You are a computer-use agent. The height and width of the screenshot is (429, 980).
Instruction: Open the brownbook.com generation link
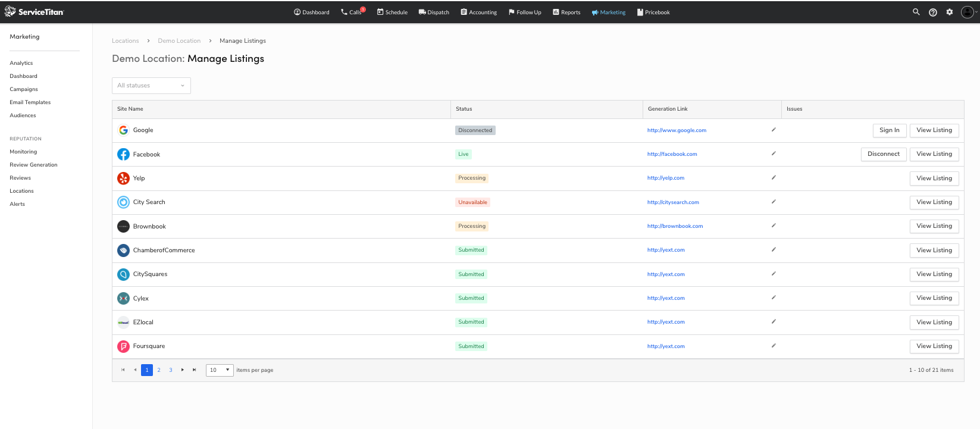click(675, 226)
